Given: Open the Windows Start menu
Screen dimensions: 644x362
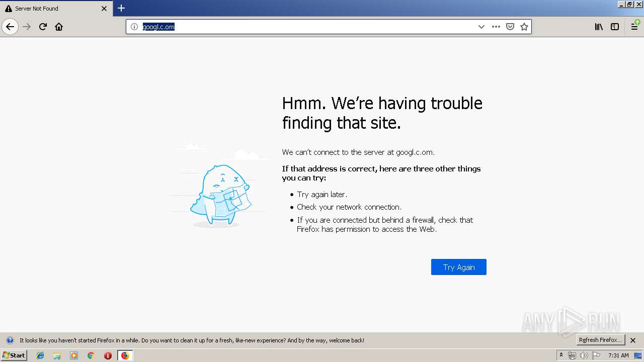Looking at the screenshot, I should point(14,355).
